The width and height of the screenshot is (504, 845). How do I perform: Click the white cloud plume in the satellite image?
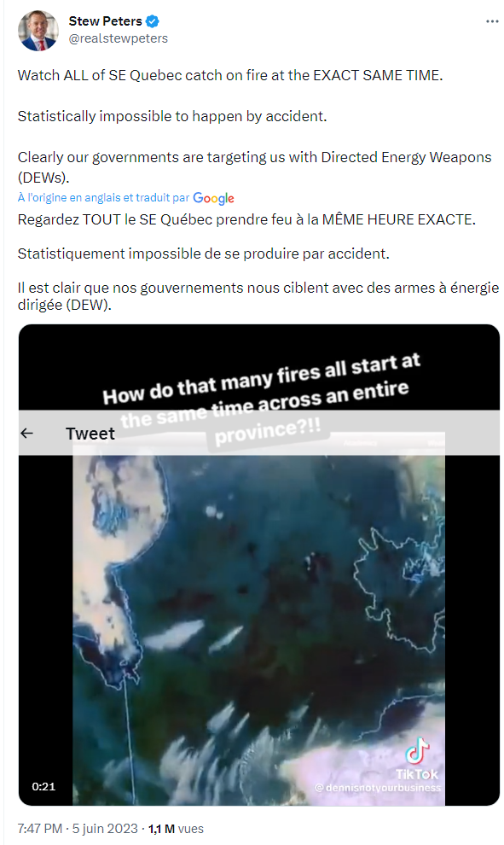click(x=174, y=633)
